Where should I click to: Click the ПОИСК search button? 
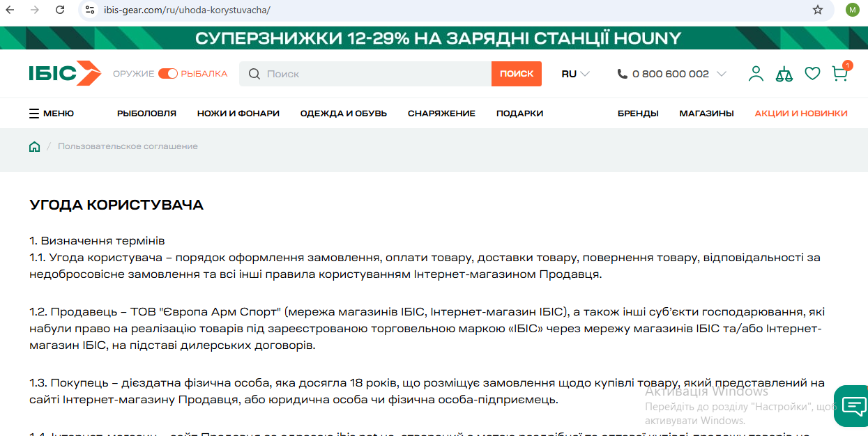(x=517, y=74)
